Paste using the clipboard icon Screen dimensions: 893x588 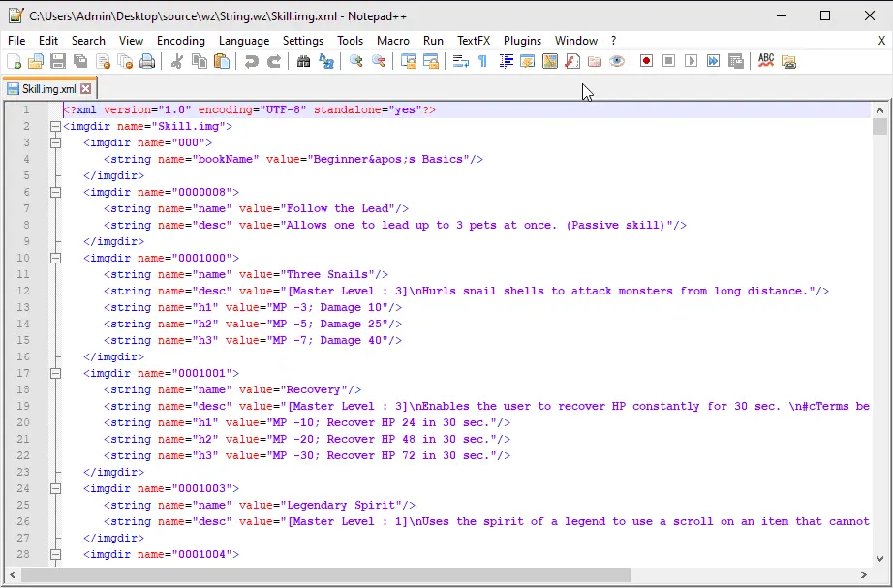[222, 62]
